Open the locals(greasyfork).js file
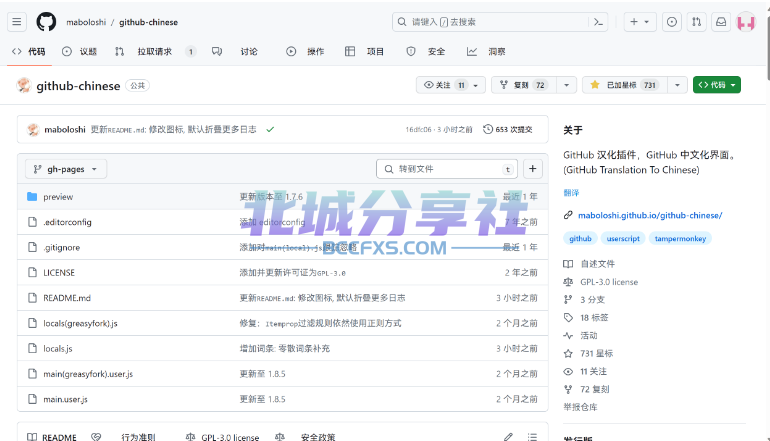This screenshot has width=770, height=441. pyautogui.click(x=80, y=323)
